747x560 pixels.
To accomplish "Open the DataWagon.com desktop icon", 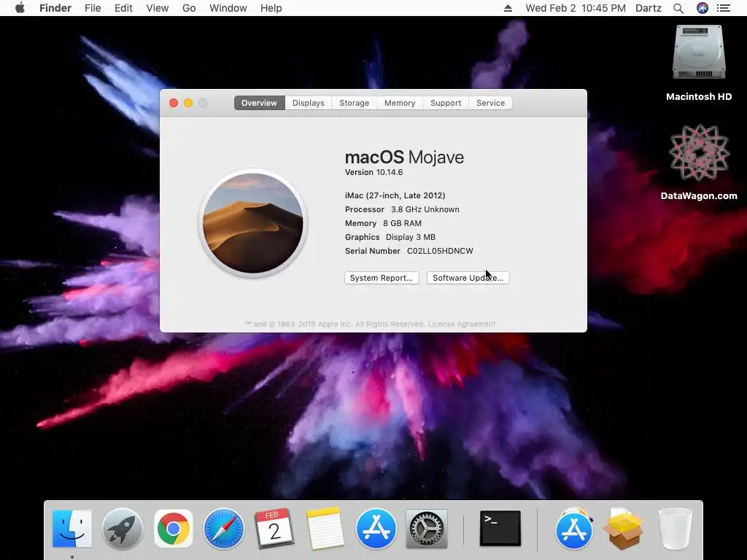I will pos(699,152).
